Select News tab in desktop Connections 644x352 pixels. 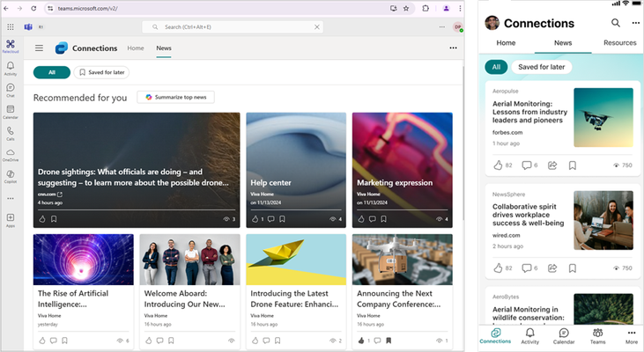pyautogui.click(x=164, y=48)
